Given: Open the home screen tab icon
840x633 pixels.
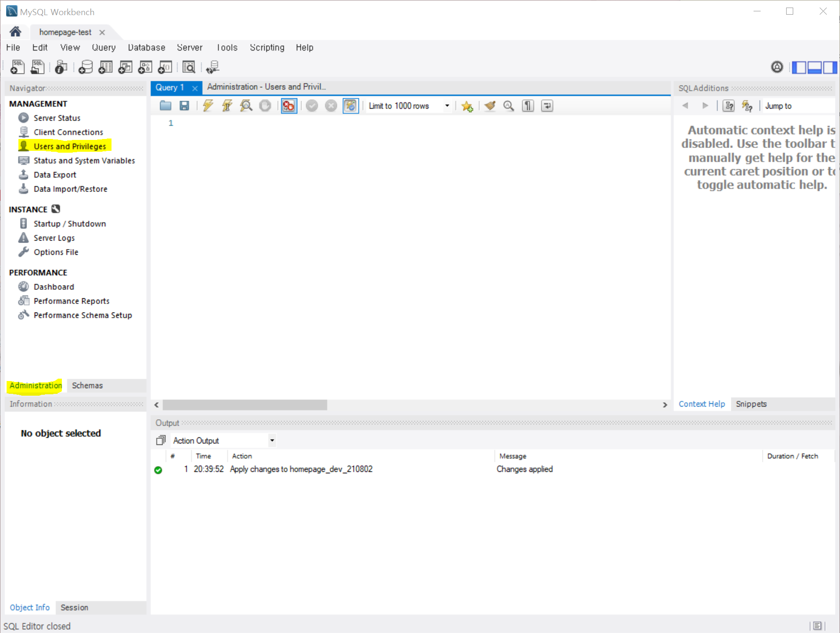Looking at the screenshot, I should point(15,32).
